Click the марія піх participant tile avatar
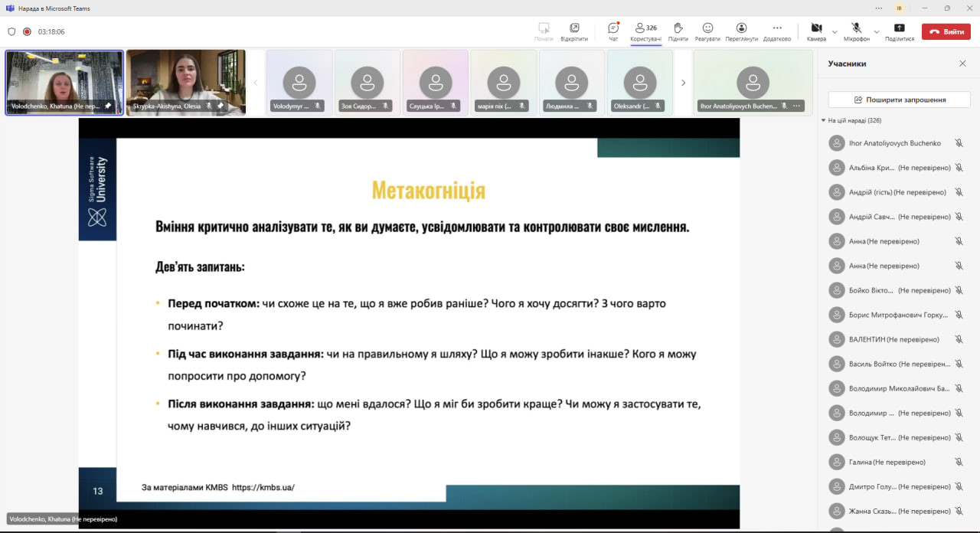Image resolution: width=980 pixels, height=533 pixels. click(x=504, y=82)
